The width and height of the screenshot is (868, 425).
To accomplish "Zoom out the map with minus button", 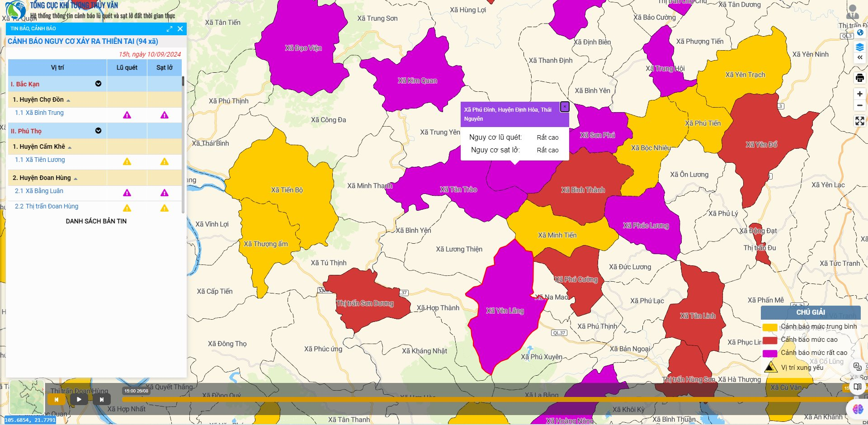I will [859, 105].
